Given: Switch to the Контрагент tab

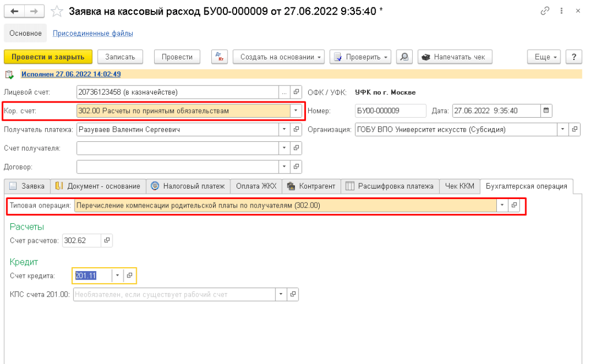Looking at the screenshot, I should (311, 186).
